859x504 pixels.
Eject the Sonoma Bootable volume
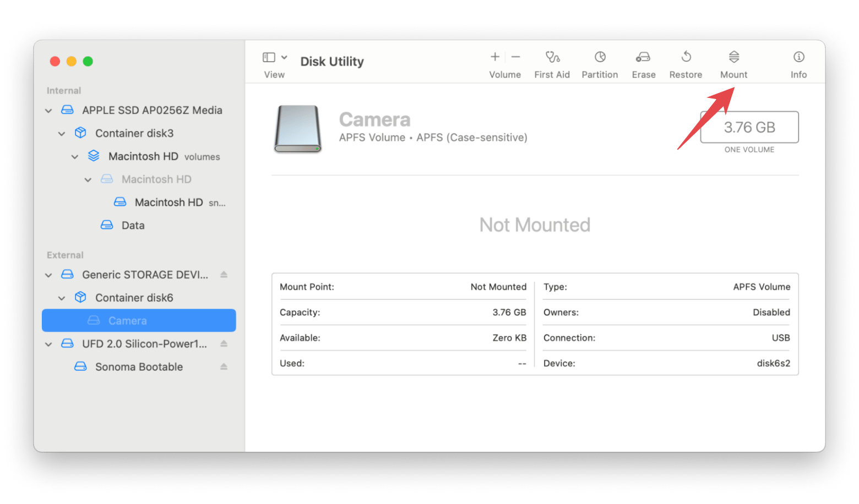(x=224, y=367)
